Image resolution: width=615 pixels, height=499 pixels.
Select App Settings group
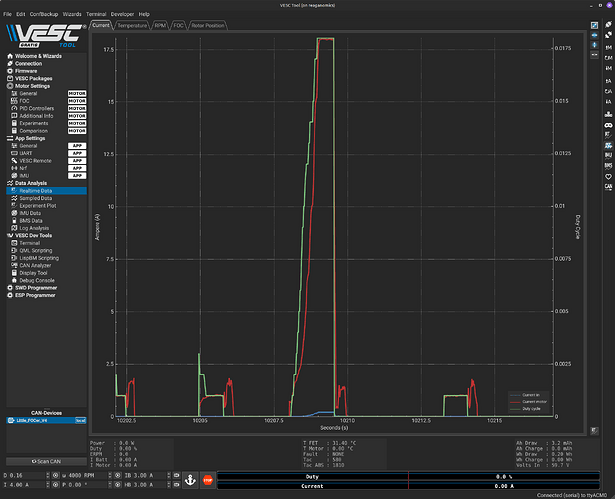pos(30,138)
